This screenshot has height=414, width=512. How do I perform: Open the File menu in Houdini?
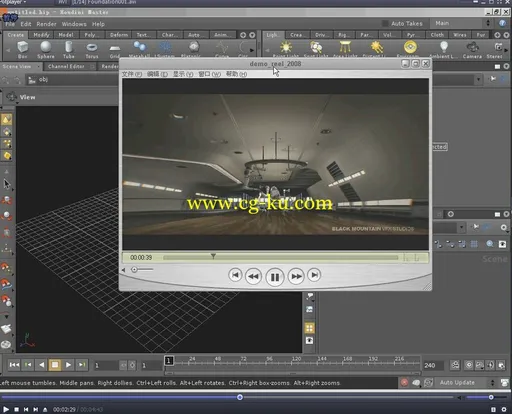pos(10,24)
